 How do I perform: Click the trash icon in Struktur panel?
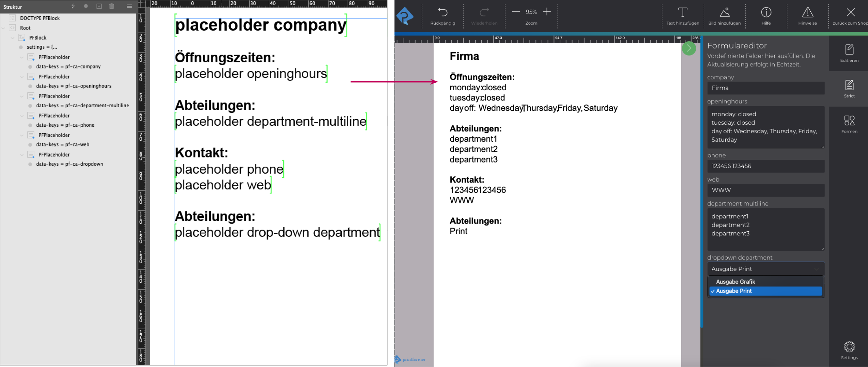[x=111, y=6]
